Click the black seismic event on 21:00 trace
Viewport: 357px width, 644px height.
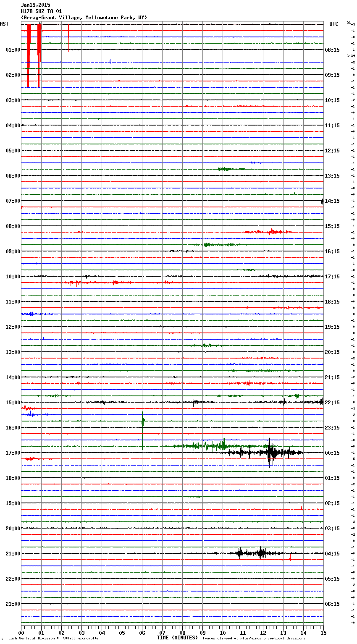pos(251,553)
